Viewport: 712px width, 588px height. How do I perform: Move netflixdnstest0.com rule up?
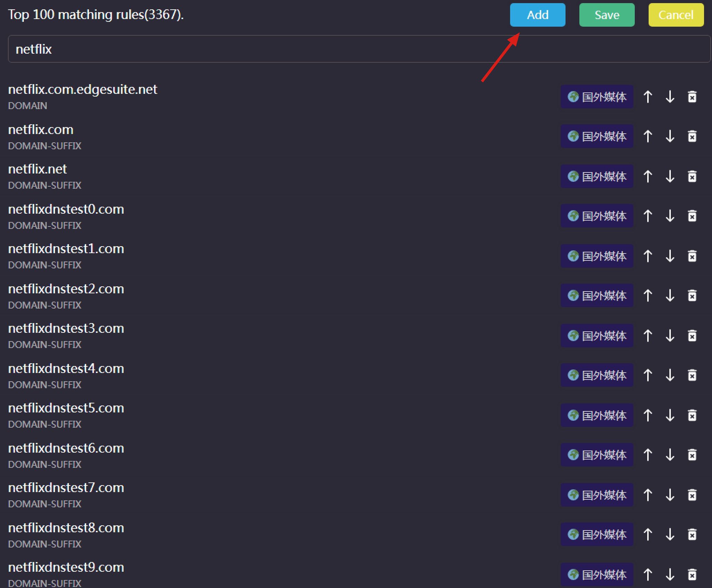click(x=648, y=216)
